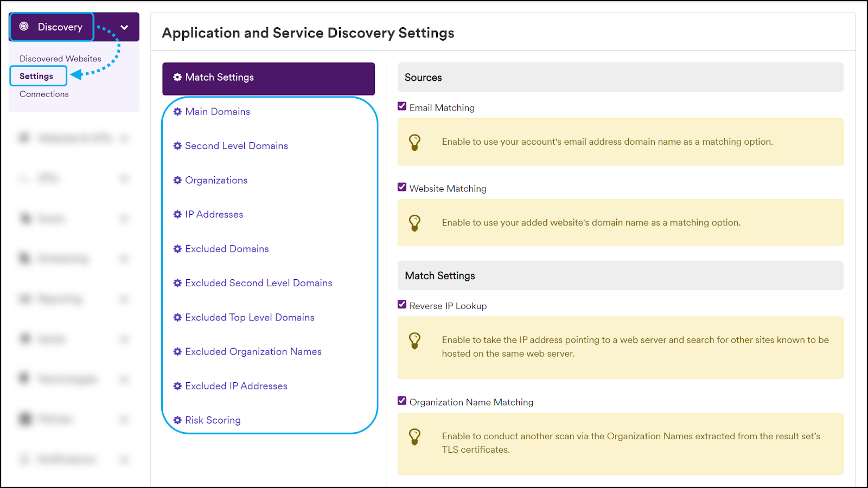Collapse the Discovery menu using its chevron
Screen dimensions: 868x488
coord(124,27)
